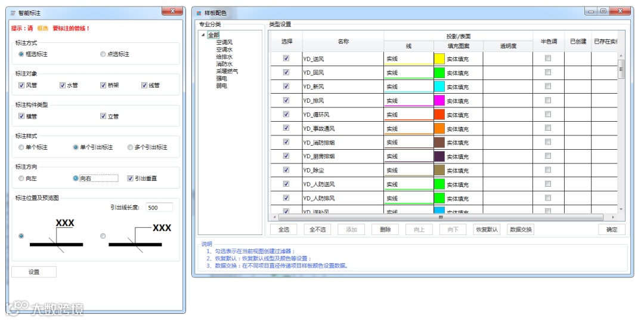This screenshot has width=644, height=321.
Task: Select 框选标注 radio option
Action: 21,54
